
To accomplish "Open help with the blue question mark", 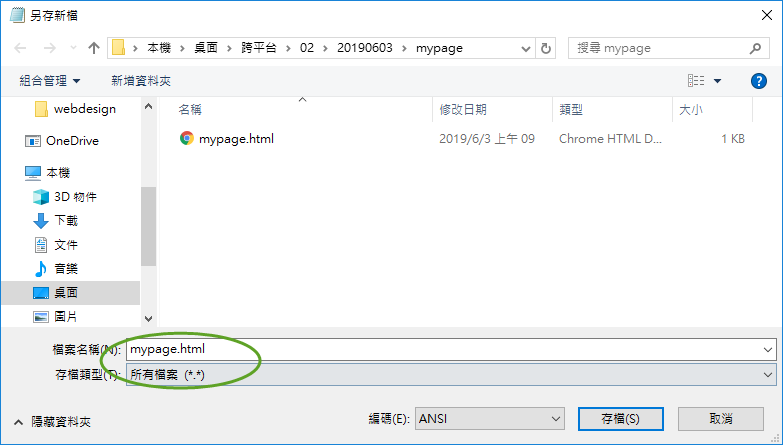I will click(x=759, y=81).
